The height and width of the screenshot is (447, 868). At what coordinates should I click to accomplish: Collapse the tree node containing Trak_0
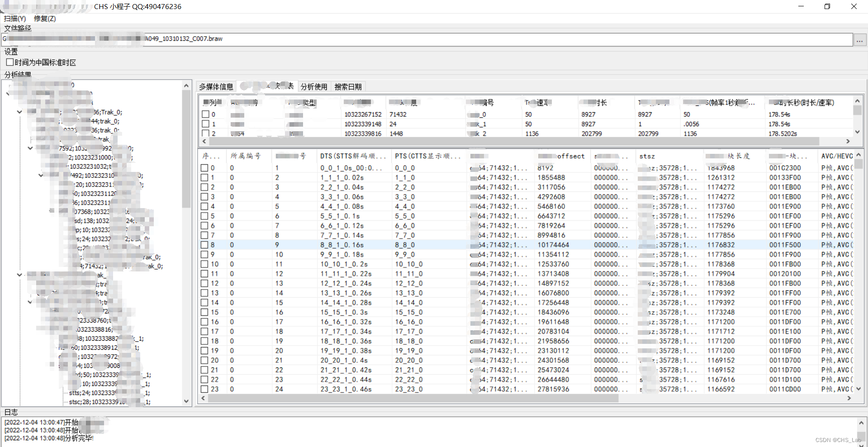pos(19,112)
